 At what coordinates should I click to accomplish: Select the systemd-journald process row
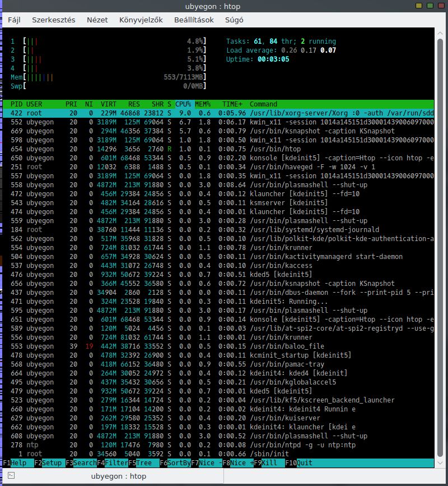pyautogui.click(x=218, y=230)
